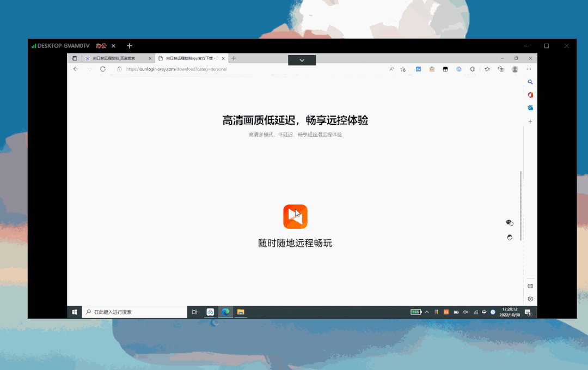Click the subtitle 高清多模式，低延迟
This screenshot has width=588, height=370.
coord(295,135)
